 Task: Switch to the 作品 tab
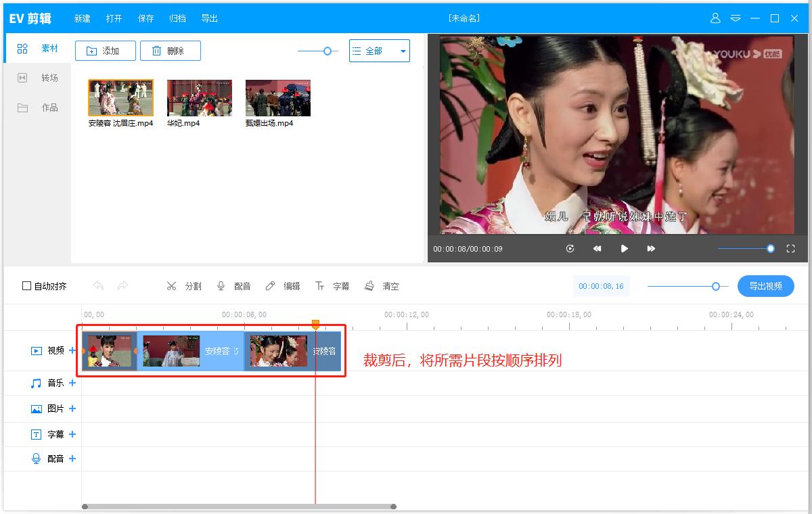coord(38,108)
